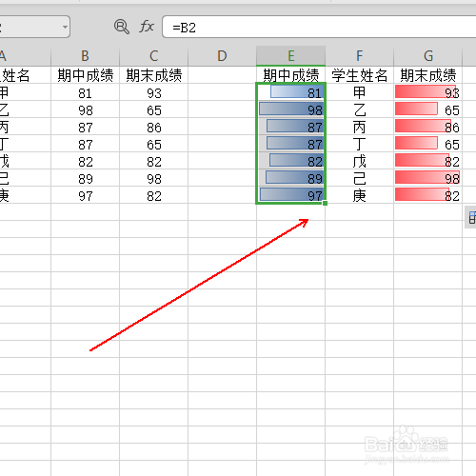Select column E header
This screenshot has height=476, width=476.
click(x=291, y=56)
